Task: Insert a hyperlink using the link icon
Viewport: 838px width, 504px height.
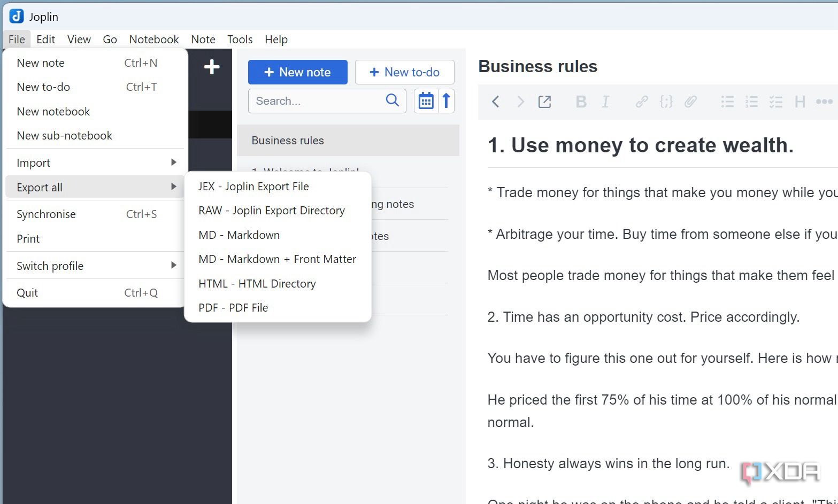Action: [x=642, y=102]
